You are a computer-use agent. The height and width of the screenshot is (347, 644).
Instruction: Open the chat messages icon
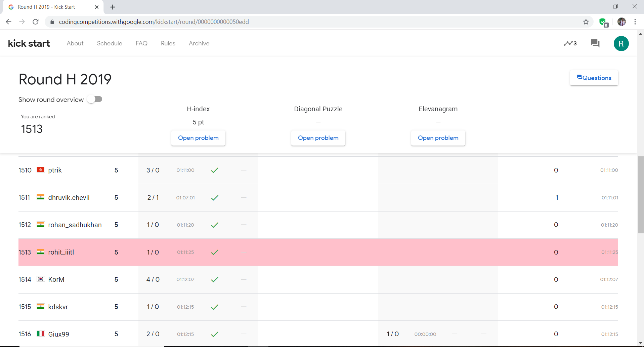[x=595, y=43]
